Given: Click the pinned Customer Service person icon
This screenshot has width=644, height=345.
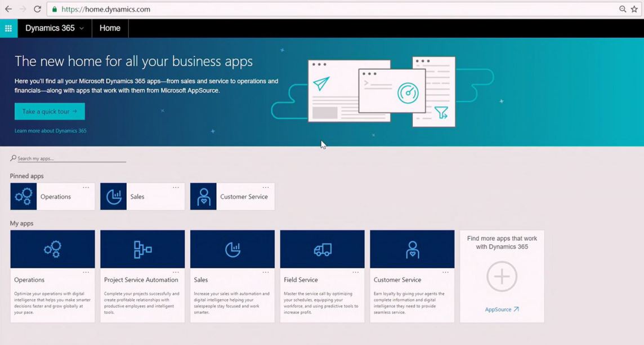Looking at the screenshot, I should click(x=203, y=197).
